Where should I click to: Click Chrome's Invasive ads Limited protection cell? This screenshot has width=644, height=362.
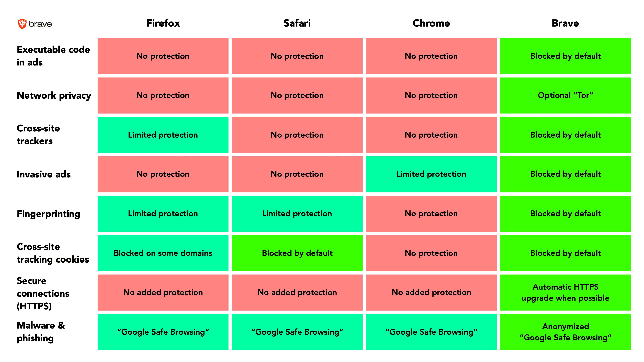[x=431, y=174]
